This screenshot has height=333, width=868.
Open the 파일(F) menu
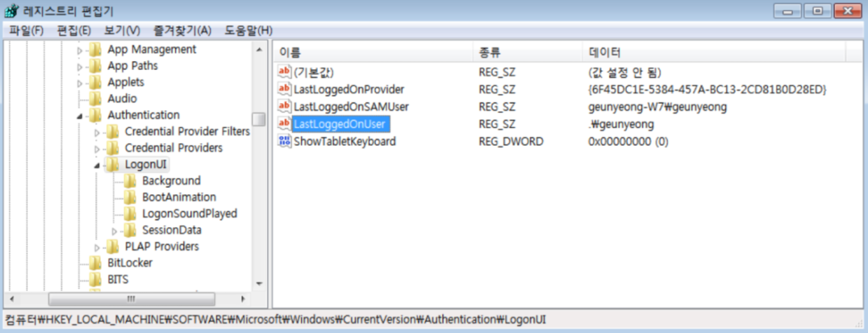26,31
